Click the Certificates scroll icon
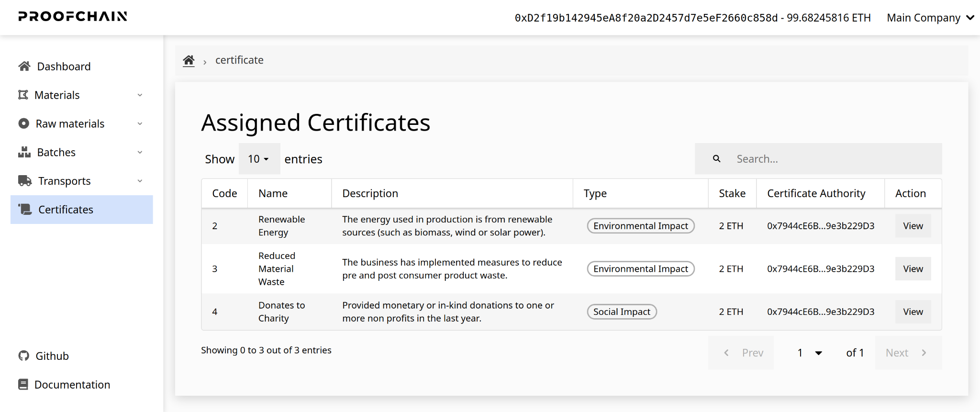The height and width of the screenshot is (412, 980). (25, 209)
